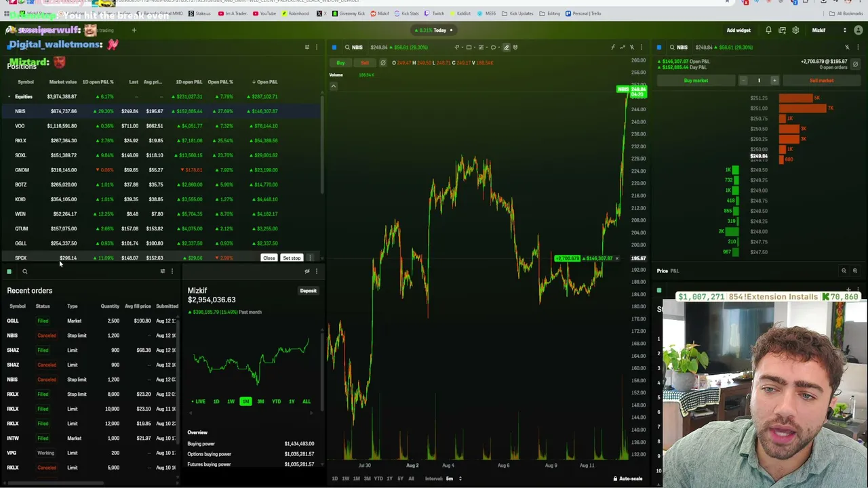Click the green Buy button on chart
Image resolution: width=868 pixels, height=488 pixels.
tap(341, 63)
